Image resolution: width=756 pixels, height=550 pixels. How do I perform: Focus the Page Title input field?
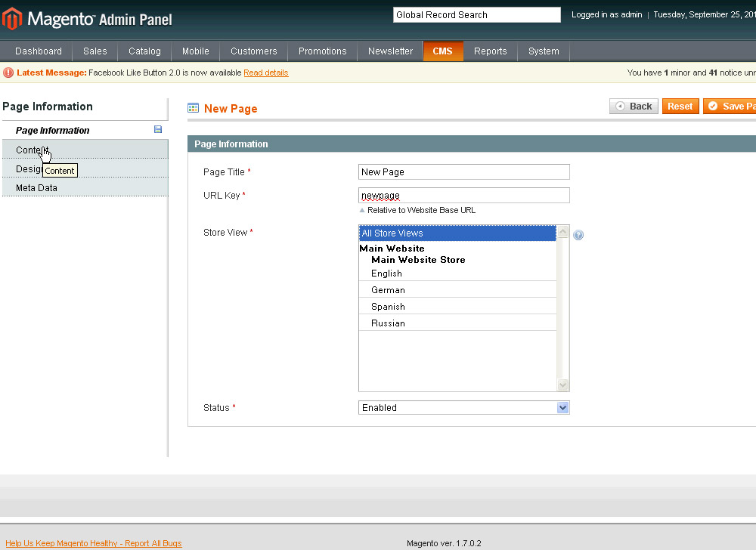pyautogui.click(x=463, y=172)
